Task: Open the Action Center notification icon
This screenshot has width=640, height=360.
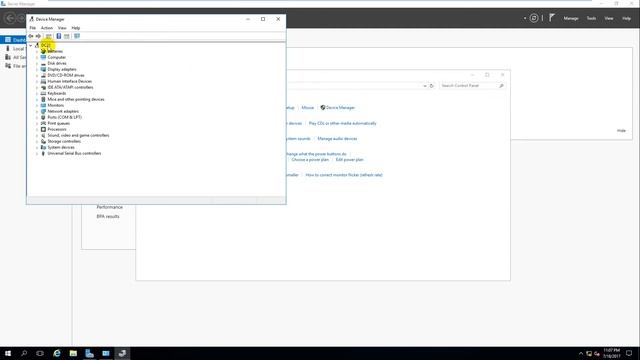Action: (x=629, y=353)
